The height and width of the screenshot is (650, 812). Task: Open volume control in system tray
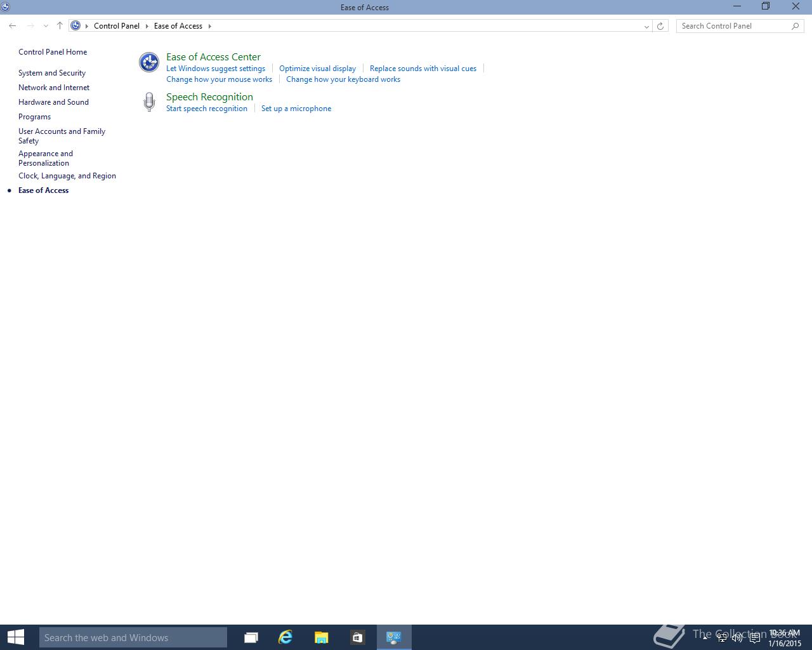737,638
